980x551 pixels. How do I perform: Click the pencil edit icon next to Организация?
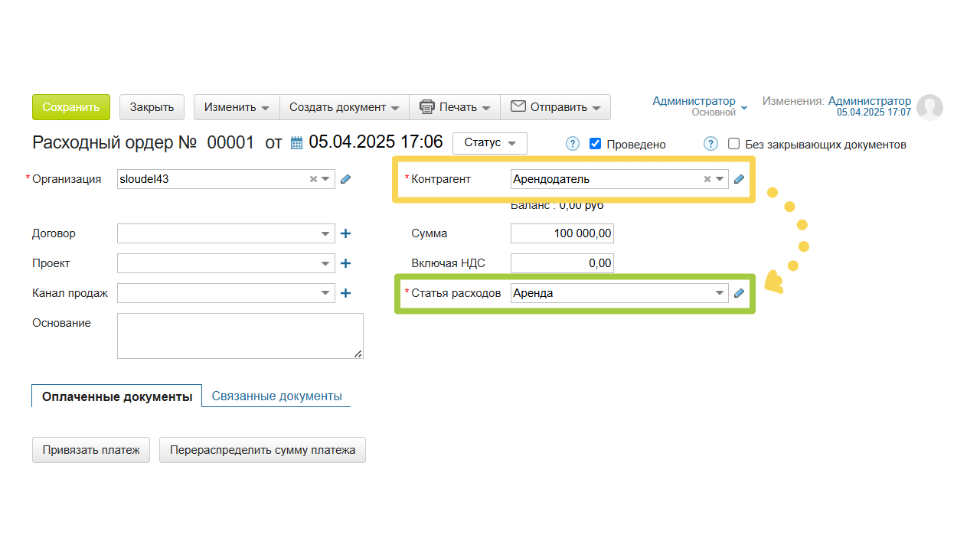pyautogui.click(x=345, y=179)
